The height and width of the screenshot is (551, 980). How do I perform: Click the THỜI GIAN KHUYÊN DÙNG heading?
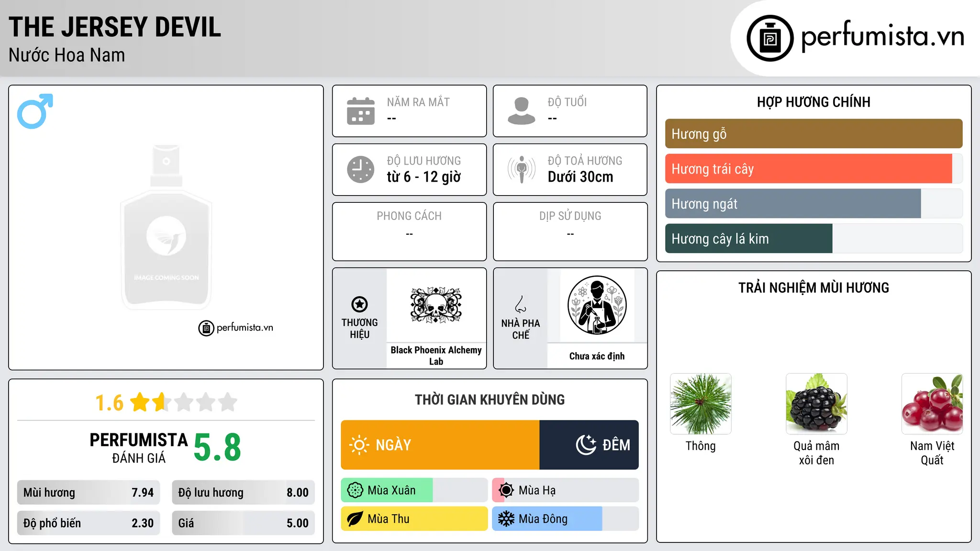490,399
